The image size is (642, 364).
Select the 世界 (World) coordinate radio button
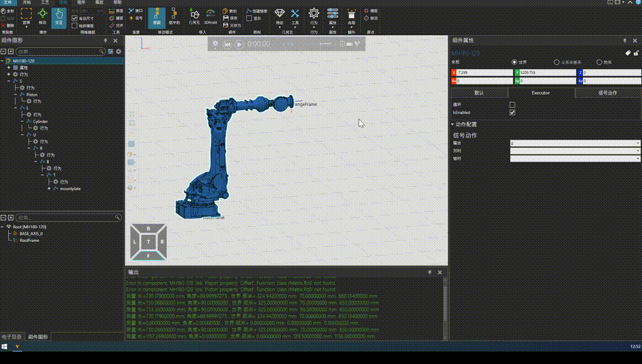[514, 62]
